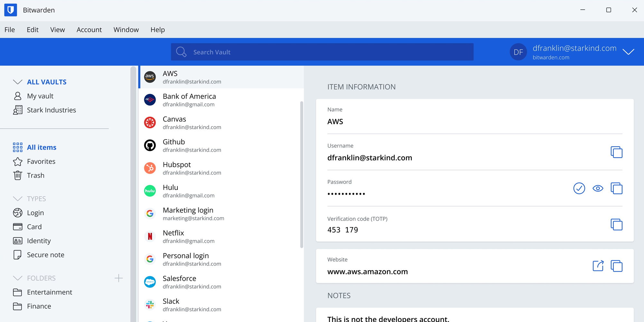
Task: Select the Marketing login entry
Action: click(x=221, y=213)
